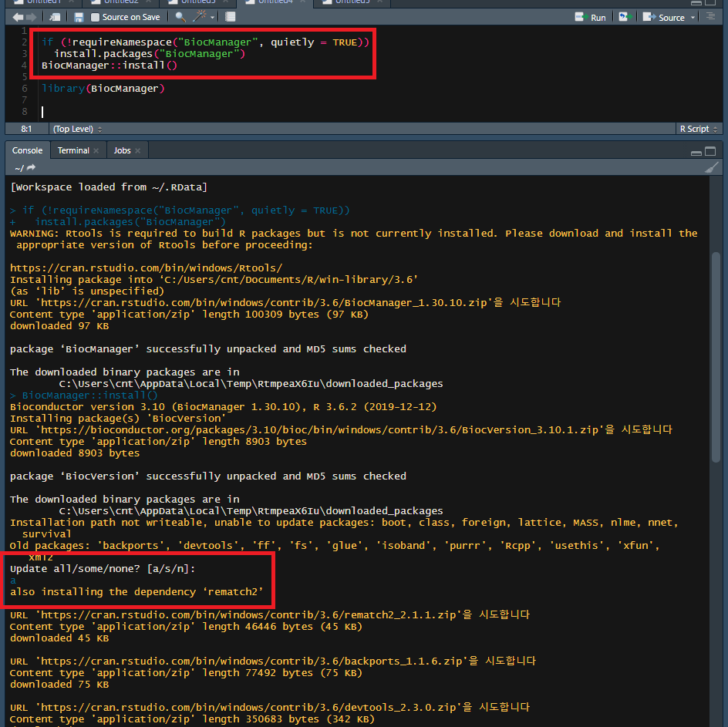Click backports_1.1.6.zip URL line
Image resolution: width=728 pixels, height=727 pixels.
tap(273, 661)
